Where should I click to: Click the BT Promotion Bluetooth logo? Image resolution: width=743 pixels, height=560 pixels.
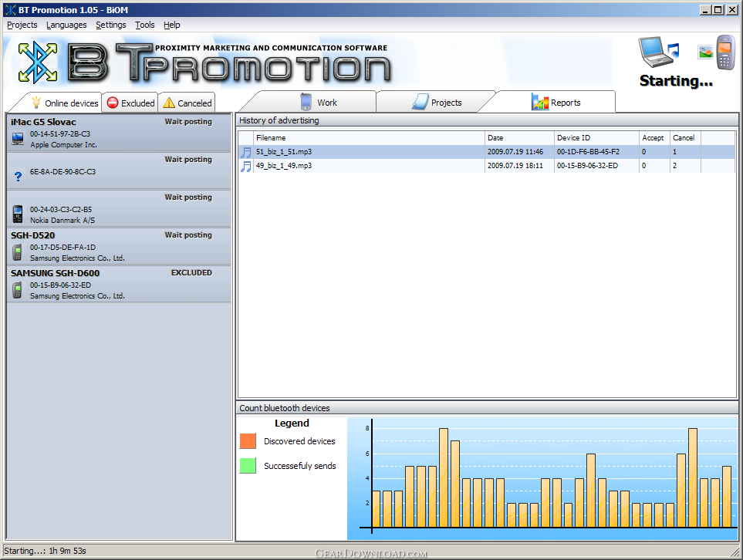[38, 62]
